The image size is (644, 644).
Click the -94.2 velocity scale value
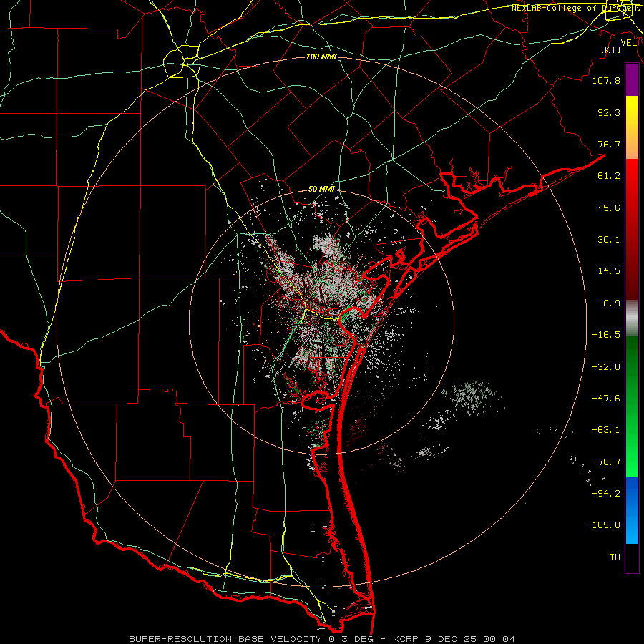click(606, 494)
